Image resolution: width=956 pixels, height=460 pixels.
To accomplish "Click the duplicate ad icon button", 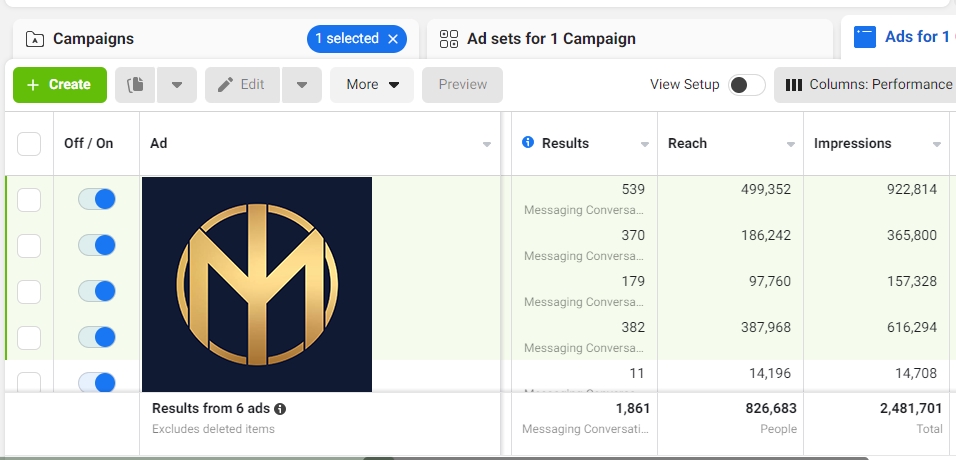I will (135, 85).
